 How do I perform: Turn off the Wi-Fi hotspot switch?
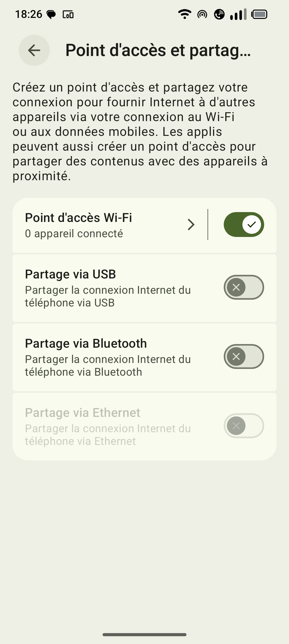click(244, 225)
